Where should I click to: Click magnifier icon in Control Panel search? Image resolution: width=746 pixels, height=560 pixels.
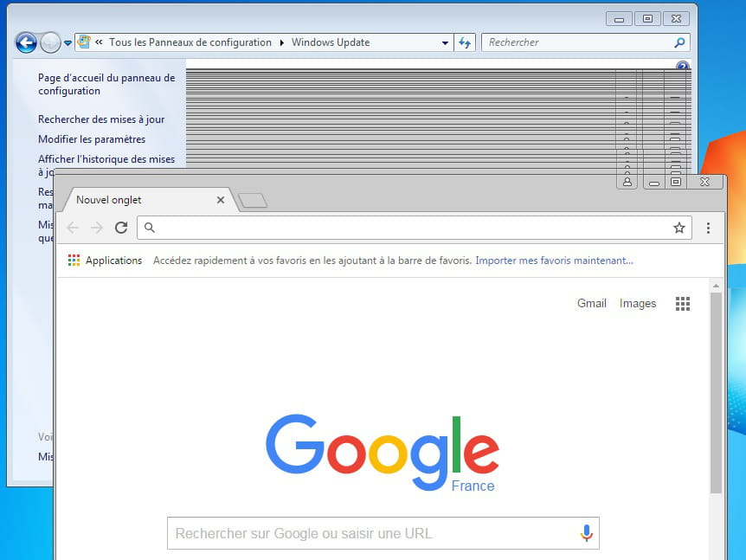[x=680, y=42]
